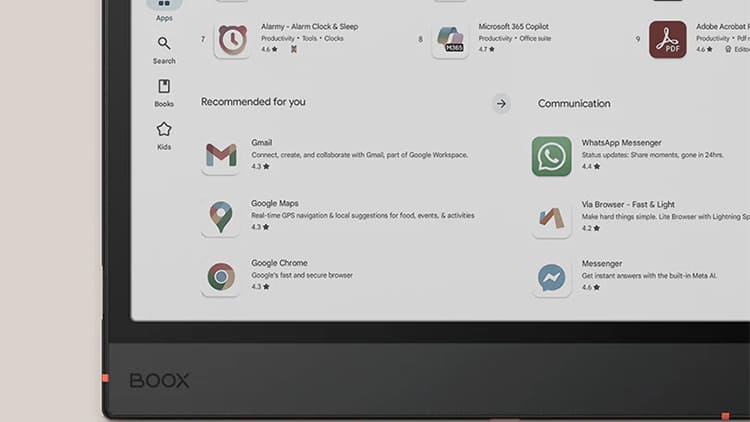Open the Kids tab
Viewport: 750px width, 422px height.
pos(164,136)
